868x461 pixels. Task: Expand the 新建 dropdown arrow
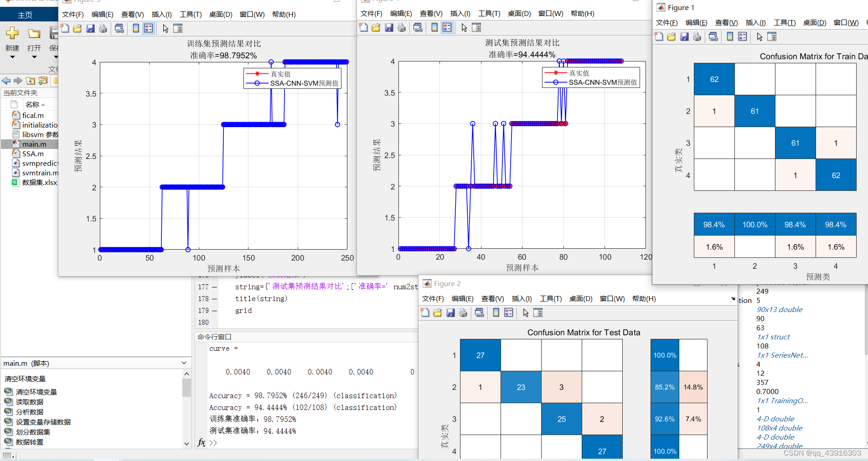[12, 57]
